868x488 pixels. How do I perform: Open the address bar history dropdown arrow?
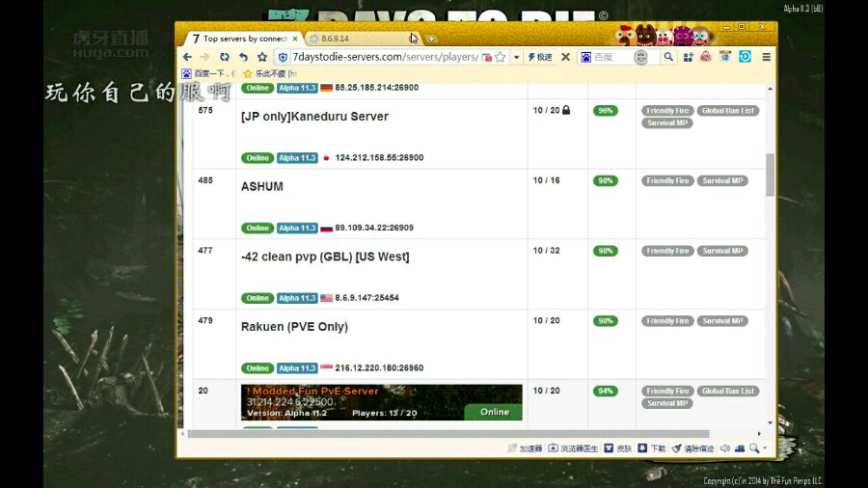517,57
